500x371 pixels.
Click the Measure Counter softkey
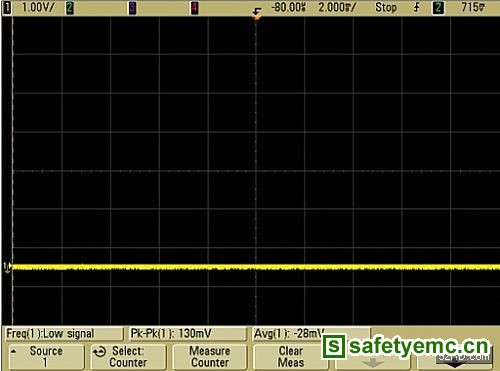[210, 357]
